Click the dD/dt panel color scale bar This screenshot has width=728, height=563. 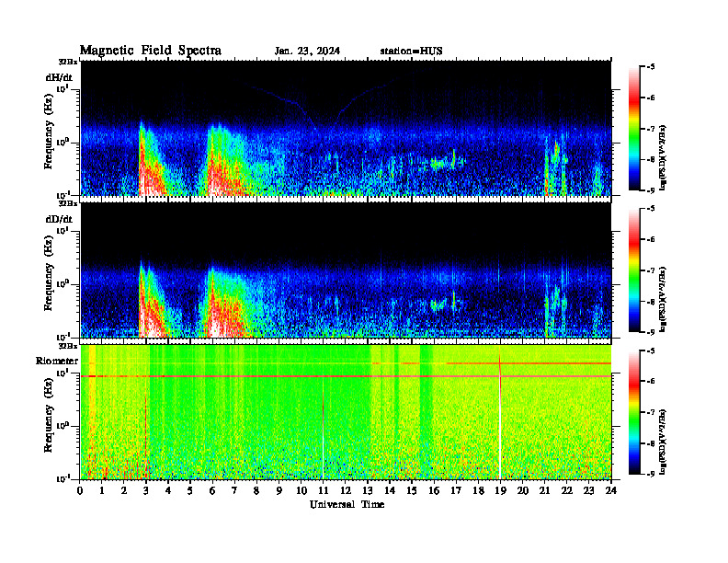click(x=633, y=270)
